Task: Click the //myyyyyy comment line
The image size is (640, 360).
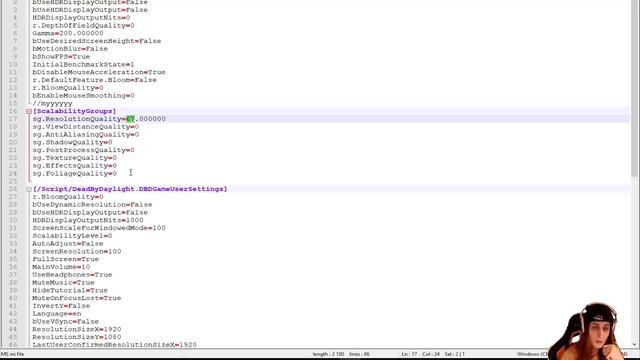Action: coord(52,103)
